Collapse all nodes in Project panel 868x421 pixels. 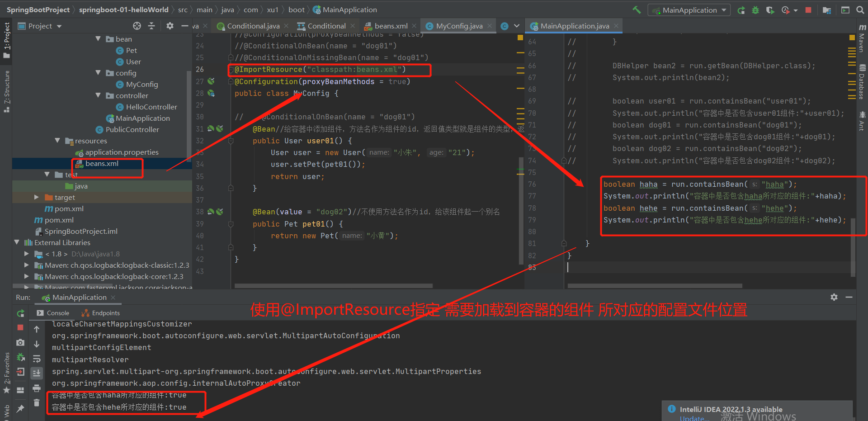coord(151,26)
